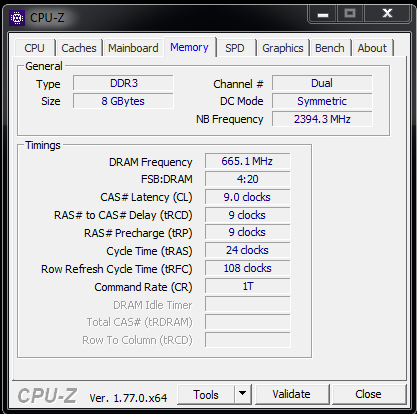Click the Command Rate (CR) label
The image size is (417, 414).
pos(143,287)
